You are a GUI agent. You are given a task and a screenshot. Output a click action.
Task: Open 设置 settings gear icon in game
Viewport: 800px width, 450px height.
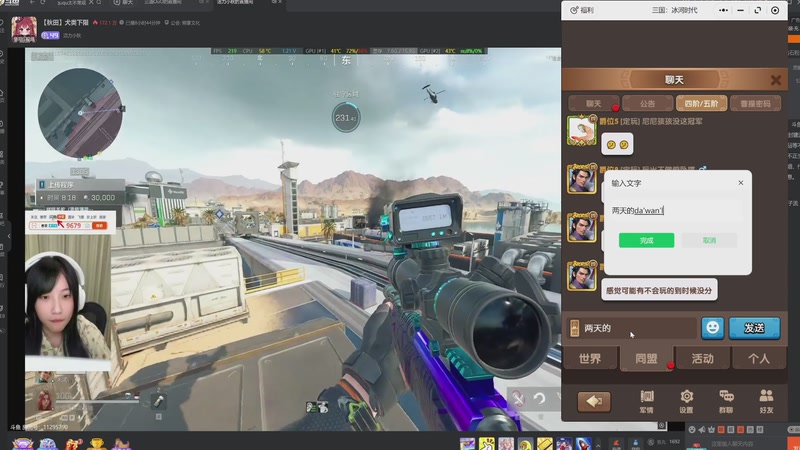point(687,401)
